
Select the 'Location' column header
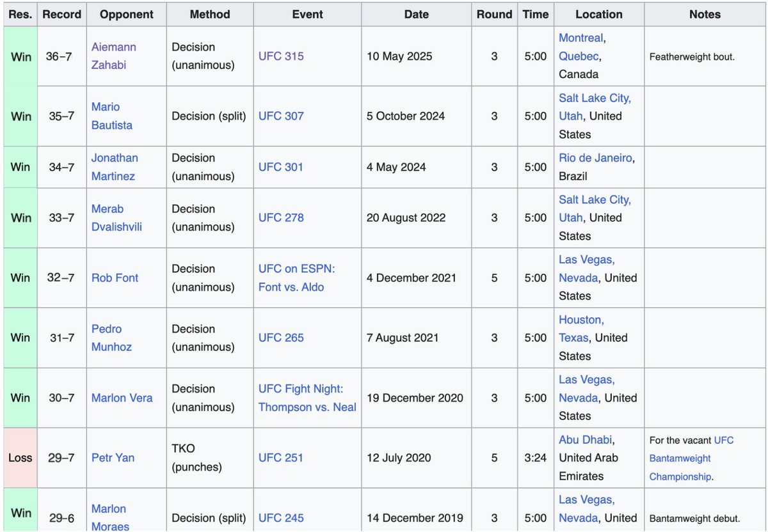pyautogui.click(x=599, y=14)
